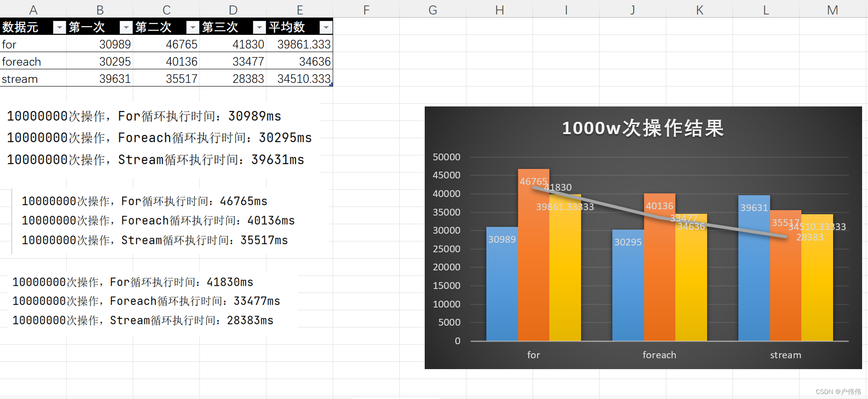Viewport: 868px width, 399px height.
Task: Select column F header
Action: (366, 10)
